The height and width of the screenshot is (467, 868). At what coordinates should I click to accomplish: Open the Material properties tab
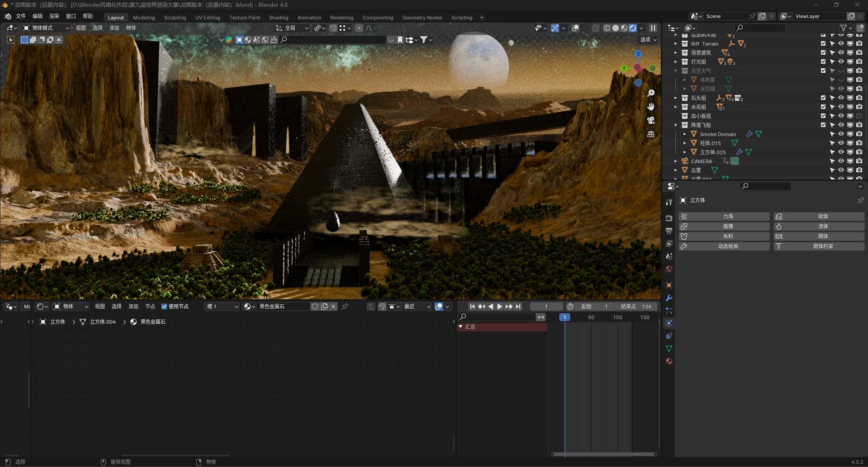click(669, 361)
